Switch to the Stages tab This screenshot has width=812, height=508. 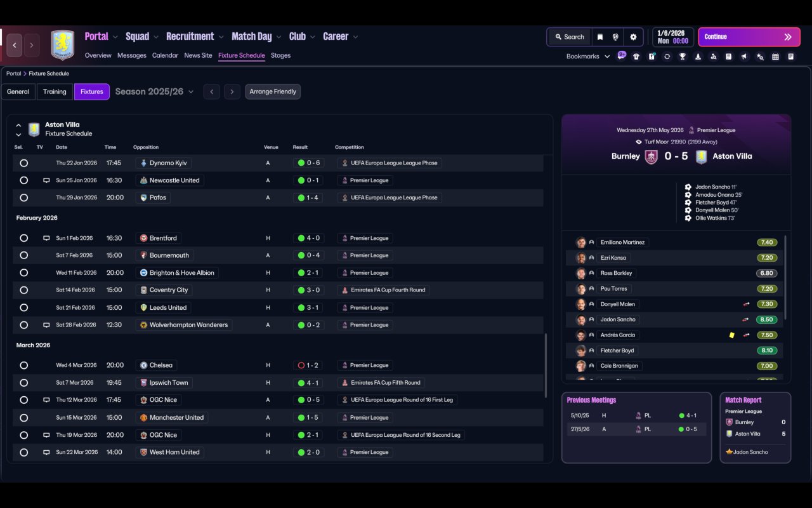pyautogui.click(x=280, y=56)
